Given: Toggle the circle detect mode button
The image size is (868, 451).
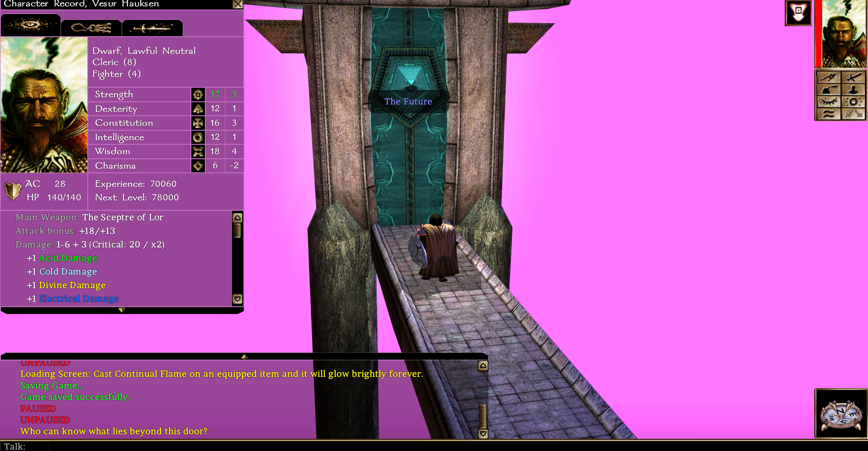Looking at the screenshot, I should [854, 102].
